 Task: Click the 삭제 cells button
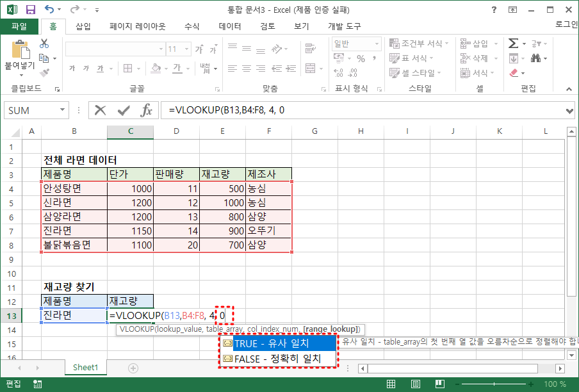point(479,58)
